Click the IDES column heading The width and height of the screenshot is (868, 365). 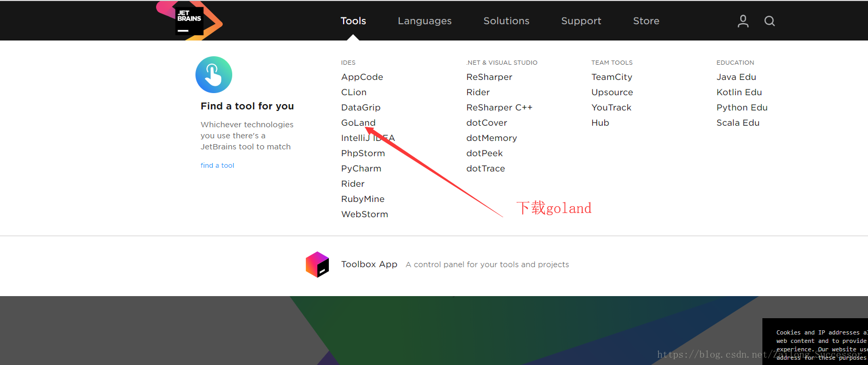point(348,63)
